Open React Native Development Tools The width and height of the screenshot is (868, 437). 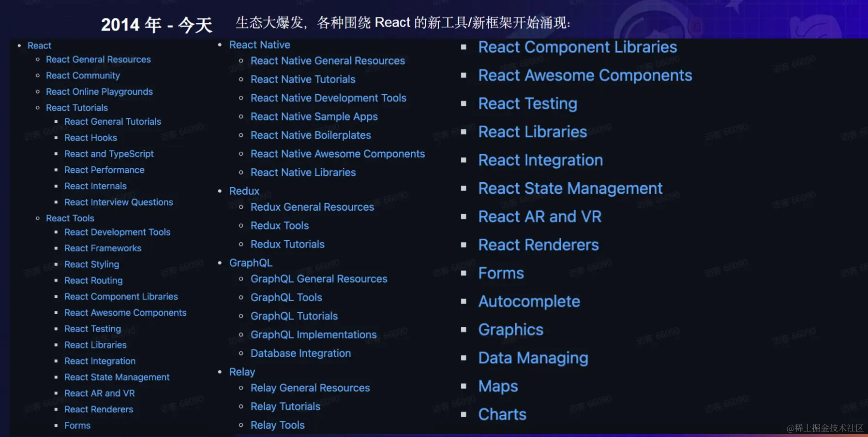click(x=329, y=98)
